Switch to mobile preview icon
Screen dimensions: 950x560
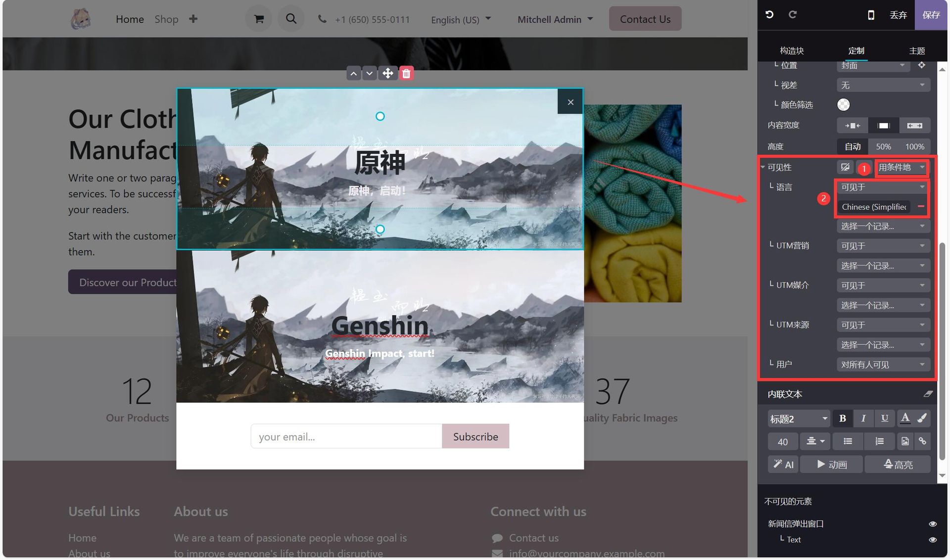tap(871, 15)
